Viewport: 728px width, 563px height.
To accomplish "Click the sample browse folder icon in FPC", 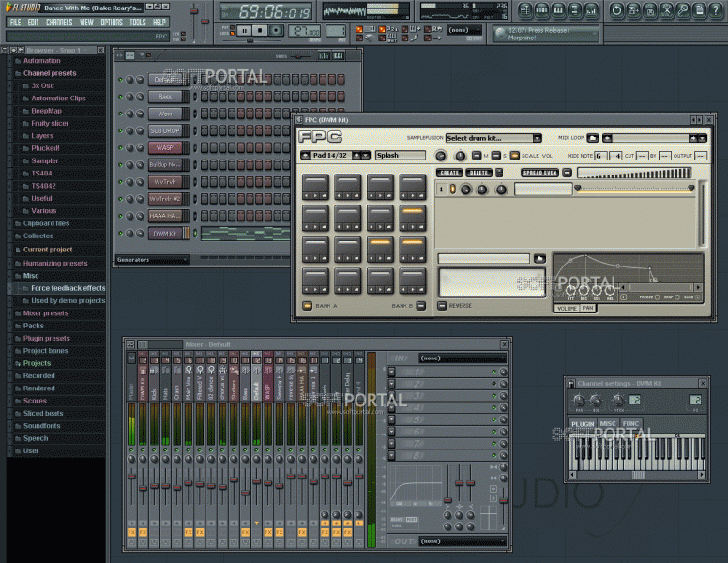I will [x=539, y=258].
